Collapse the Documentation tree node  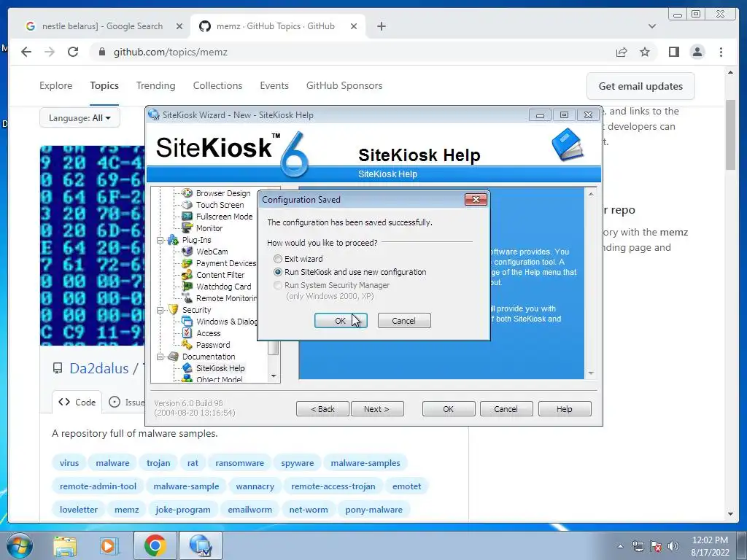pos(160,357)
